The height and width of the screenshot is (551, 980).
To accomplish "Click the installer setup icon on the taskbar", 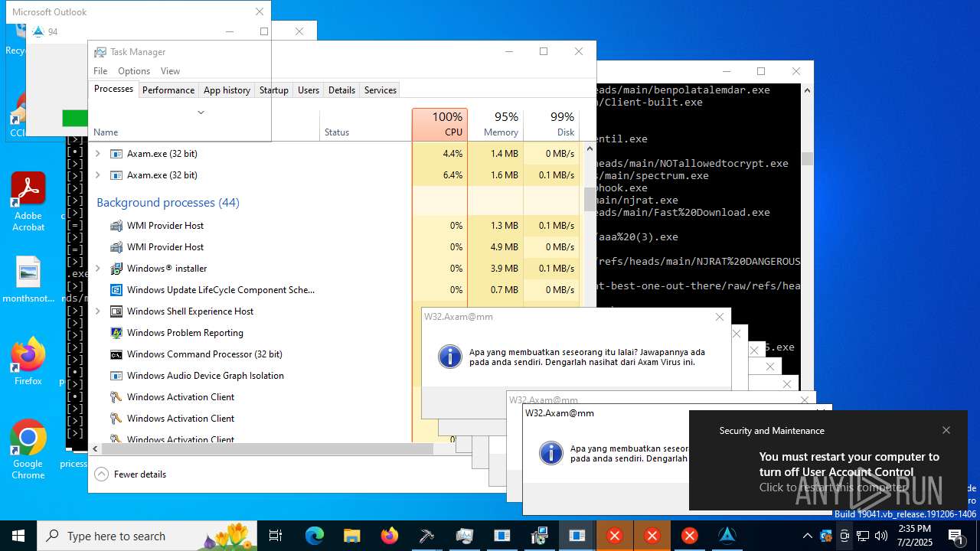I will click(x=539, y=536).
